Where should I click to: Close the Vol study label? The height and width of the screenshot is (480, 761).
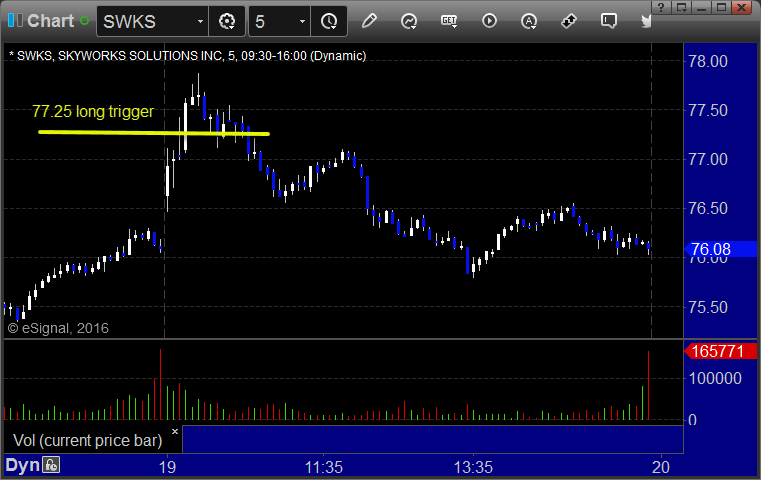point(175,431)
